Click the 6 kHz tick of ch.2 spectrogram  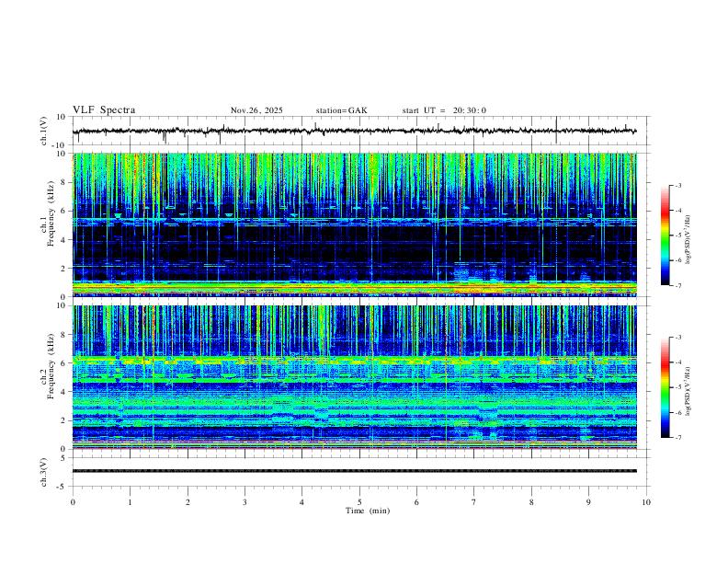[64, 363]
